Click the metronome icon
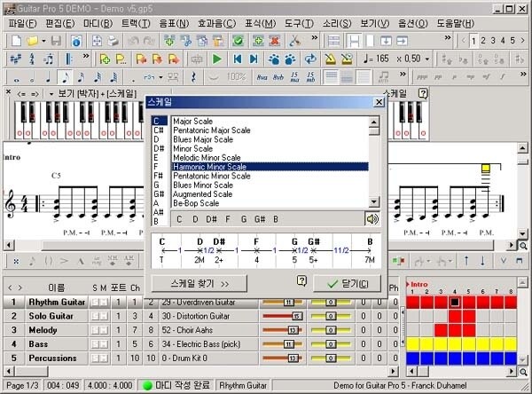Viewport: 532px width, 394px height. pyautogui.click(x=330, y=59)
